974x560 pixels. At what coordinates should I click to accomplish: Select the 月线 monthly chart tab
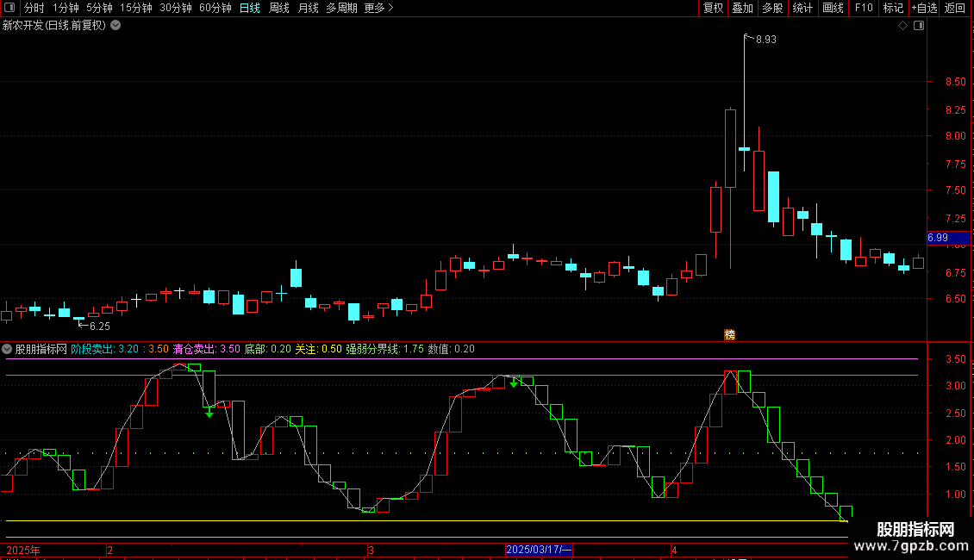[x=308, y=8]
